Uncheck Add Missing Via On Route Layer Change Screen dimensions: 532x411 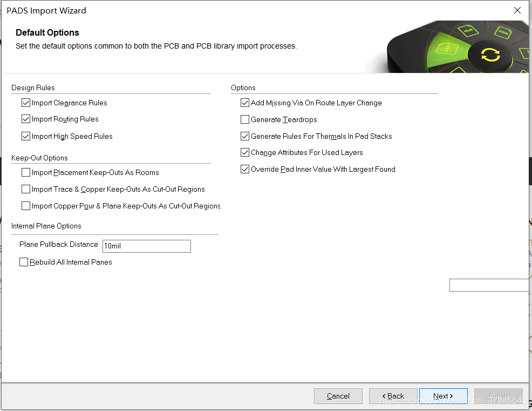pos(245,103)
